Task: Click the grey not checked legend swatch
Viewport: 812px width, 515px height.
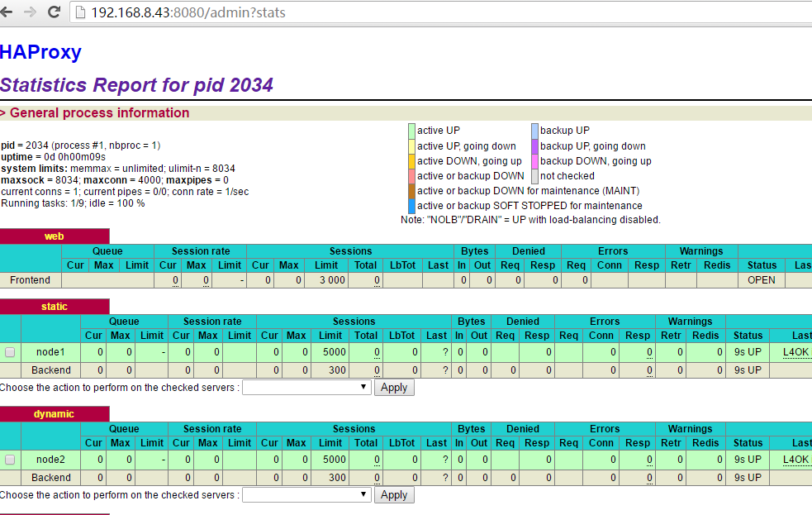Action: 535,176
